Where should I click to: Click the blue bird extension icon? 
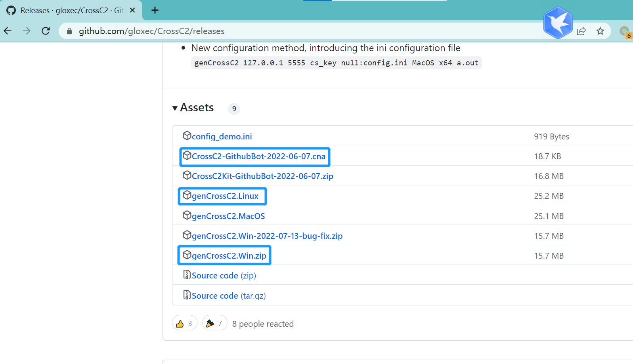(x=558, y=23)
